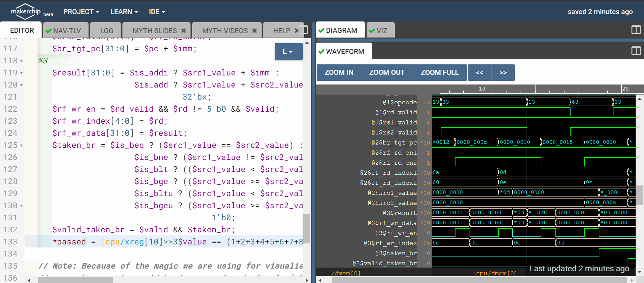Close the MYTH VIDEOS tab
This screenshot has height=283, width=644.
coord(255,31)
